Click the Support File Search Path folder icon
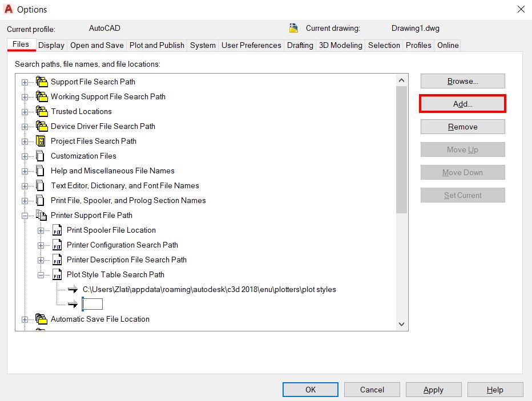The width and height of the screenshot is (532, 401). tap(42, 82)
